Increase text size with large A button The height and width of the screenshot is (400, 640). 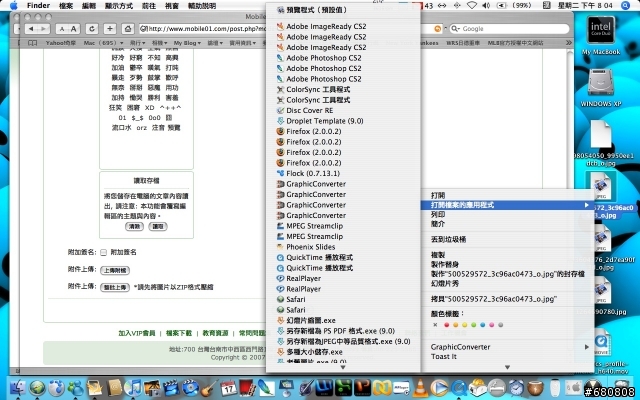coord(73,29)
